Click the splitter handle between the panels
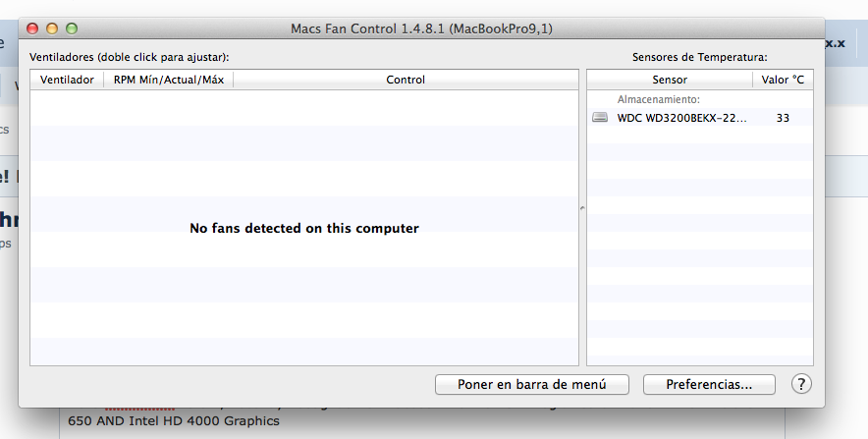868x439 pixels. (582, 208)
